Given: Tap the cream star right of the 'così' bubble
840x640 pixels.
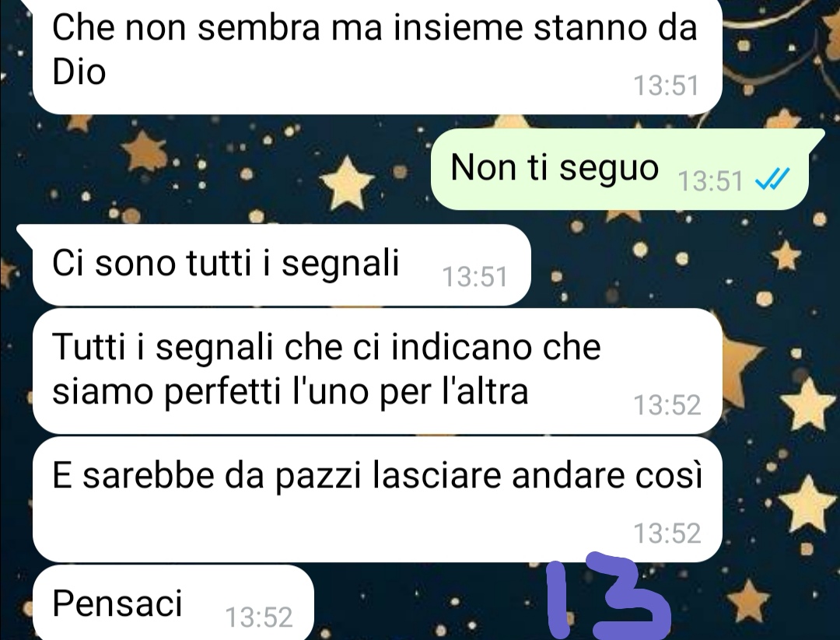Looking at the screenshot, I should tap(807, 504).
